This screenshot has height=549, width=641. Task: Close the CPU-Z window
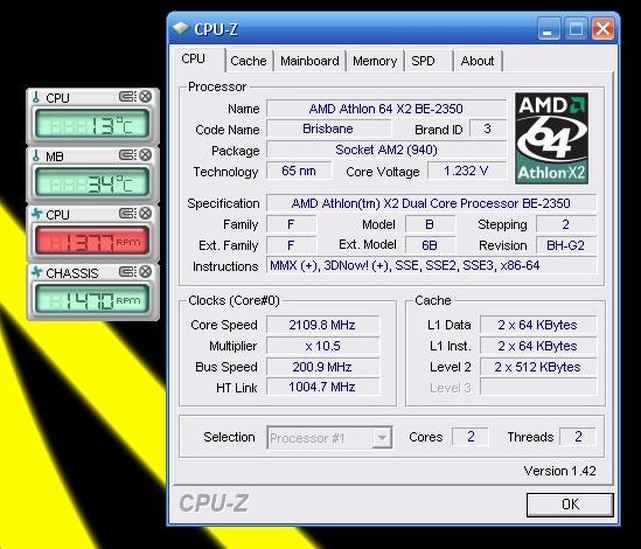point(603,29)
